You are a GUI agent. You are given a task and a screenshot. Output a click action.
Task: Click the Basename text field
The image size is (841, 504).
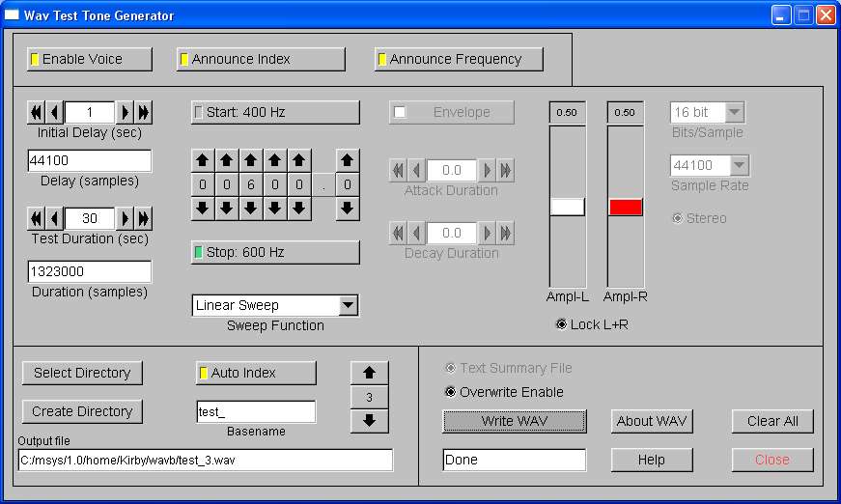pyautogui.click(x=256, y=412)
